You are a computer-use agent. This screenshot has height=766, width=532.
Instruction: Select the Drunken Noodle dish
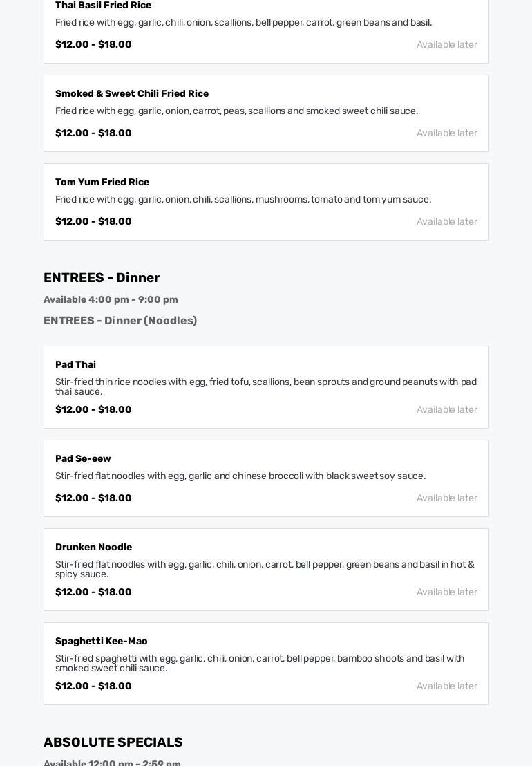(266, 570)
